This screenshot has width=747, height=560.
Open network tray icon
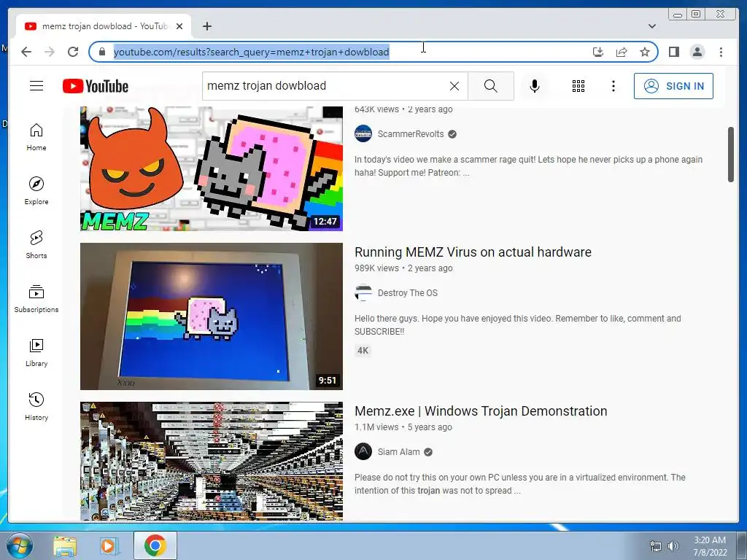click(656, 546)
